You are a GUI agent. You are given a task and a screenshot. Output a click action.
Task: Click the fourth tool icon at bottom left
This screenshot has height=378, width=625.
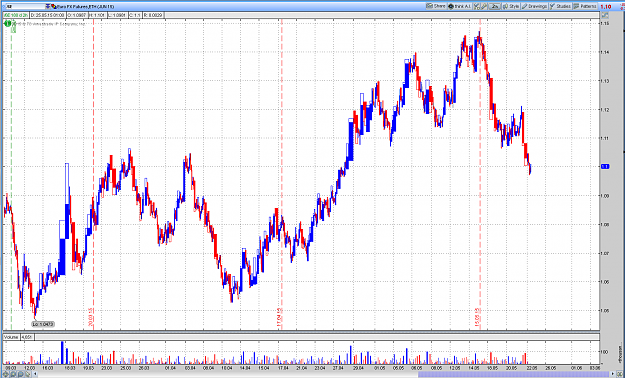pyautogui.click(x=28, y=374)
